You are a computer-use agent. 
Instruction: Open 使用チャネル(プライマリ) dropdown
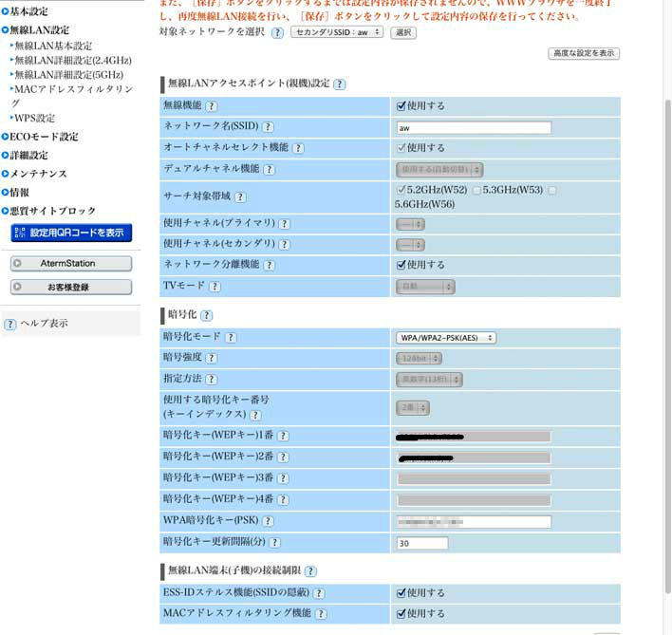[x=411, y=224]
